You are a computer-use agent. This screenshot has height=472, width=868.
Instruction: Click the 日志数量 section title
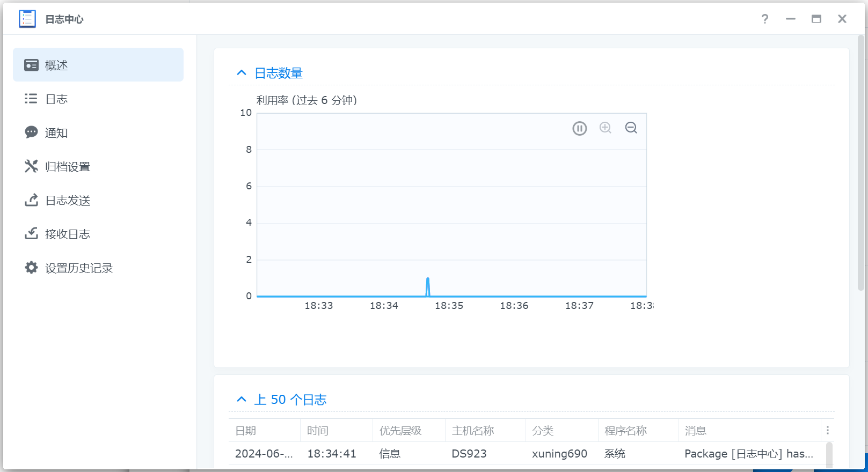point(279,73)
